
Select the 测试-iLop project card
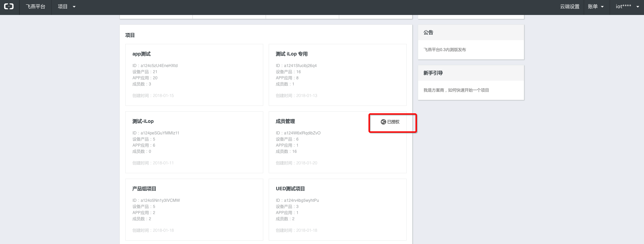click(x=143, y=121)
